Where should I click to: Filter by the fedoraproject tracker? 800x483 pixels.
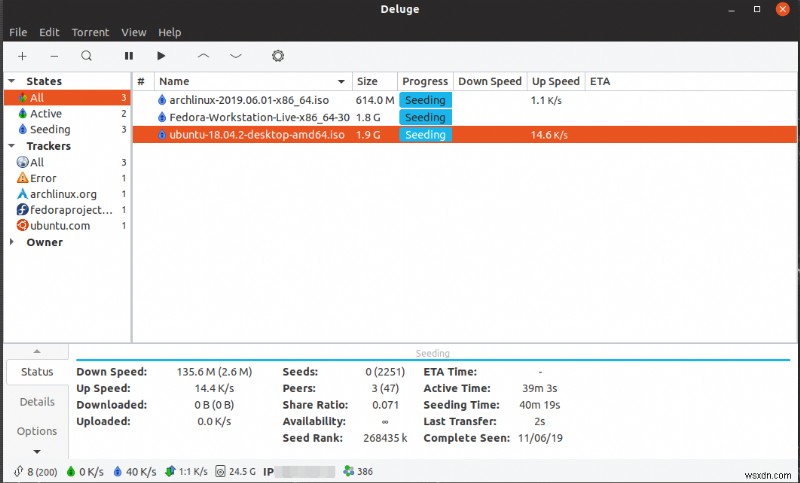click(66, 210)
